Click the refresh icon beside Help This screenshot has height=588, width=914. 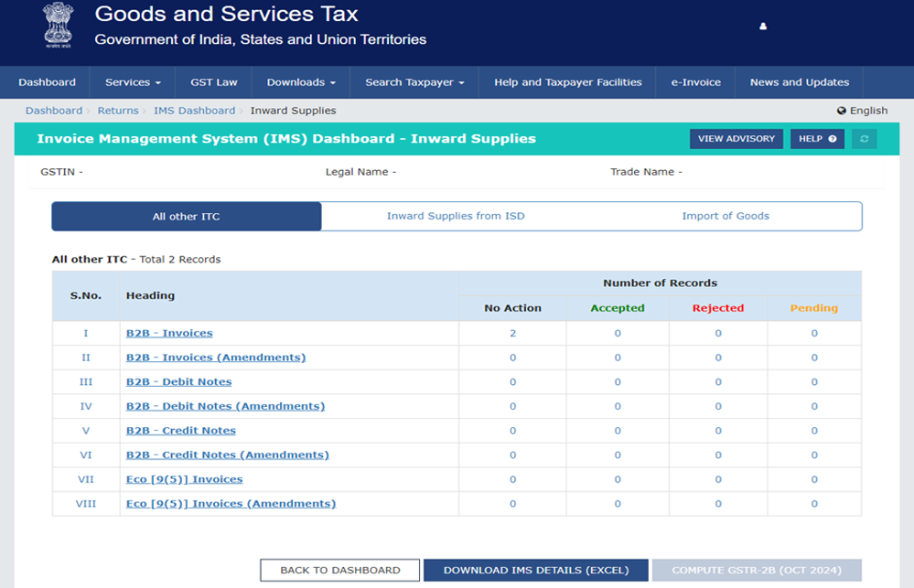click(863, 139)
